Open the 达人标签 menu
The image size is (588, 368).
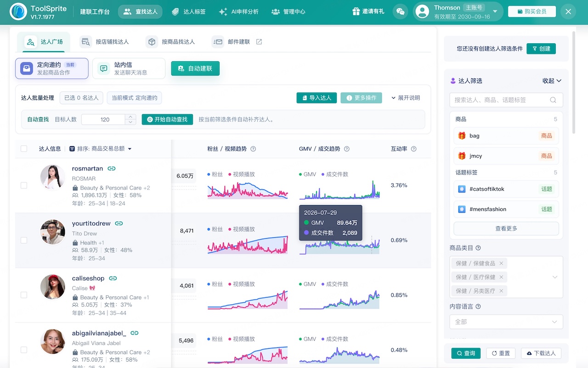[x=188, y=12]
